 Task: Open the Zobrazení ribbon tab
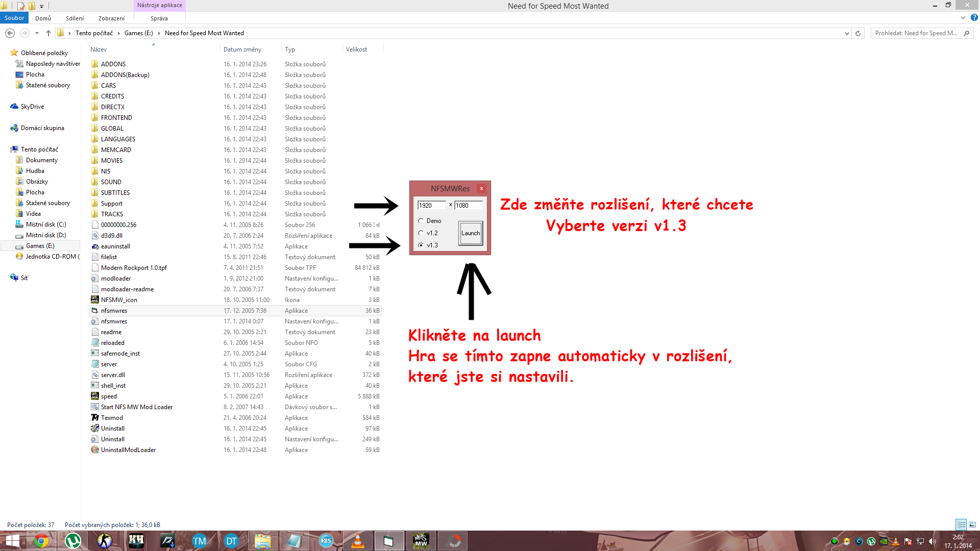[111, 18]
